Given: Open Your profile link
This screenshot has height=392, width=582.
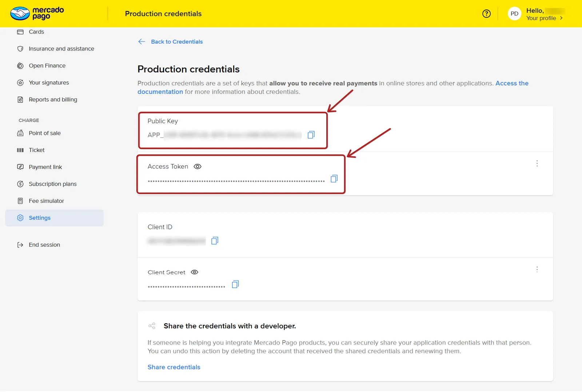Looking at the screenshot, I should 541,18.
